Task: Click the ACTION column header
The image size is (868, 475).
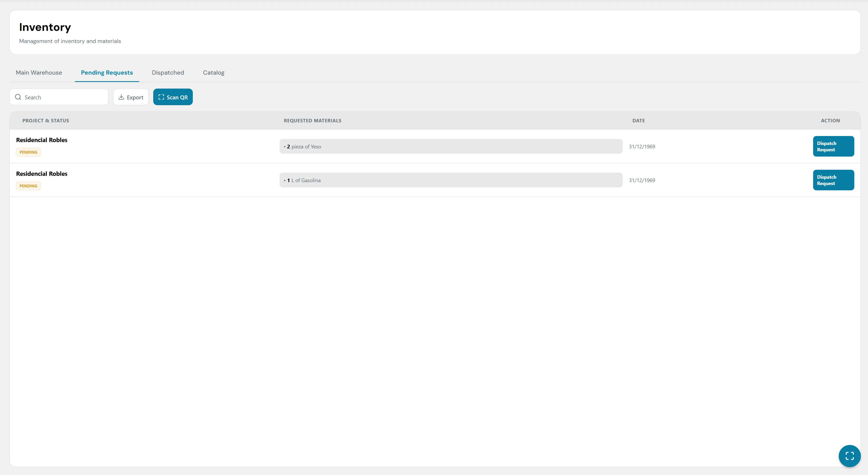Action: 830,121
